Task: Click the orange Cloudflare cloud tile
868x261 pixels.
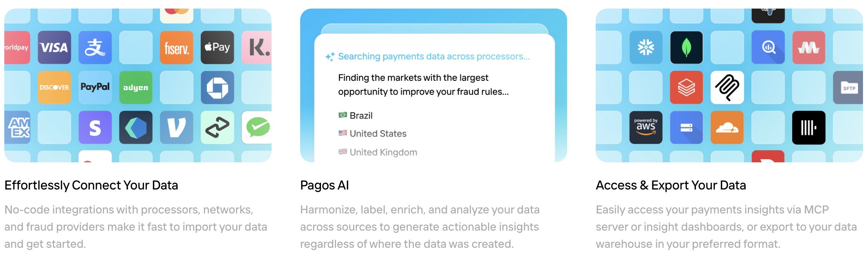Action: pyautogui.click(x=727, y=128)
